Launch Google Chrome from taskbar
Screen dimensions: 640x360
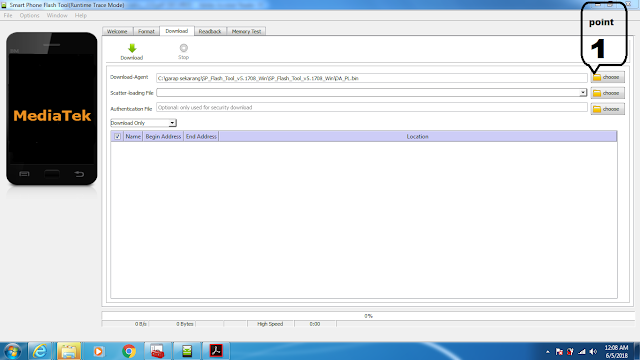tap(129, 351)
